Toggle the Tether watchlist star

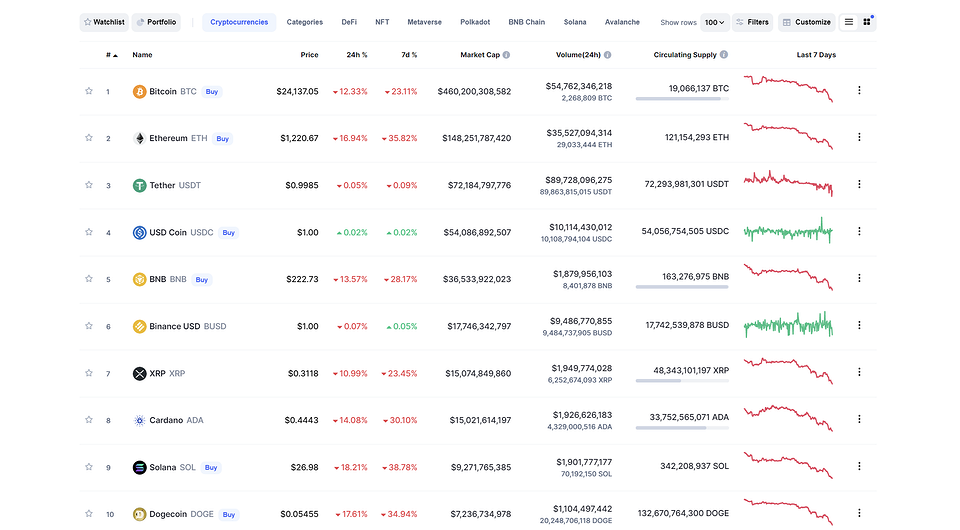pyautogui.click(x=89, y=185)
